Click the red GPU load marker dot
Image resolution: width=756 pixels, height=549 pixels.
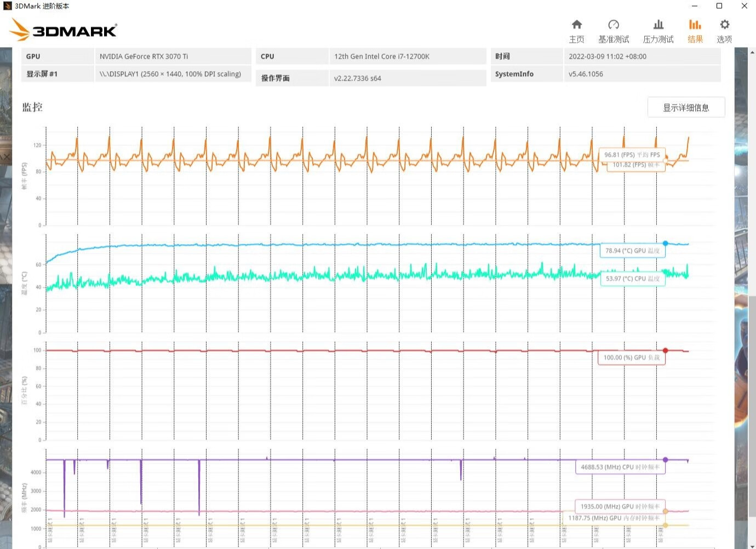pos(666,350)
